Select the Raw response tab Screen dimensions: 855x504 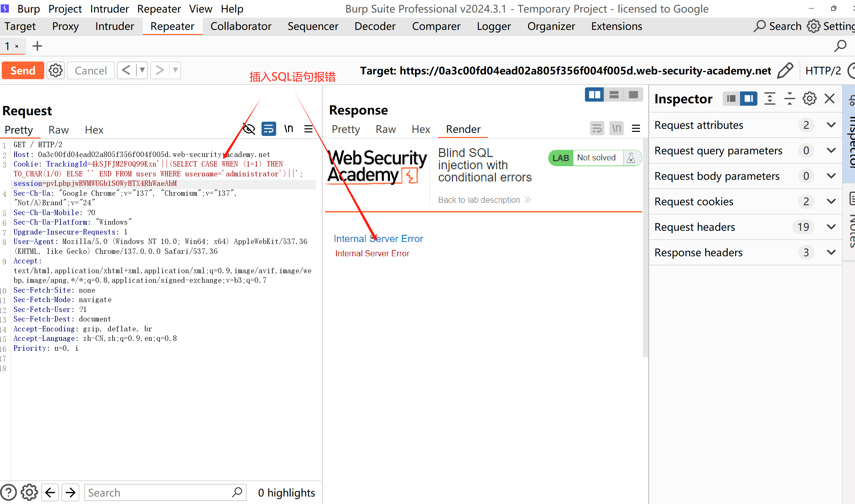click(386, 129)
